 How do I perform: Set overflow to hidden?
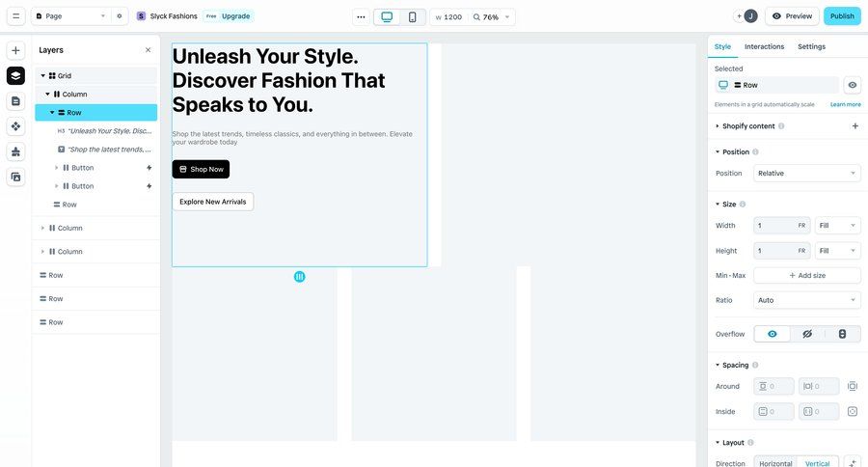807,334
